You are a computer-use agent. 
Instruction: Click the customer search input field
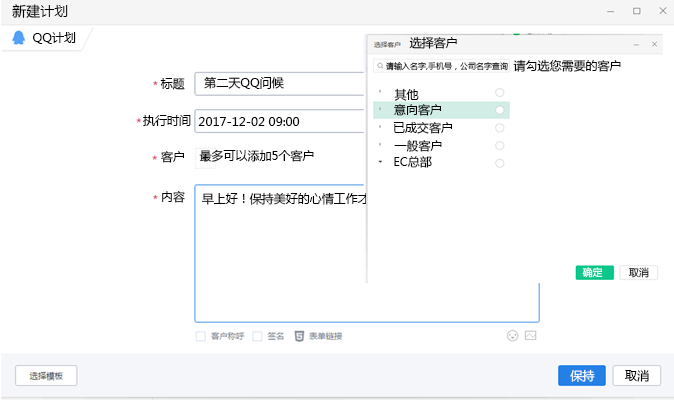tap(442, 67)
